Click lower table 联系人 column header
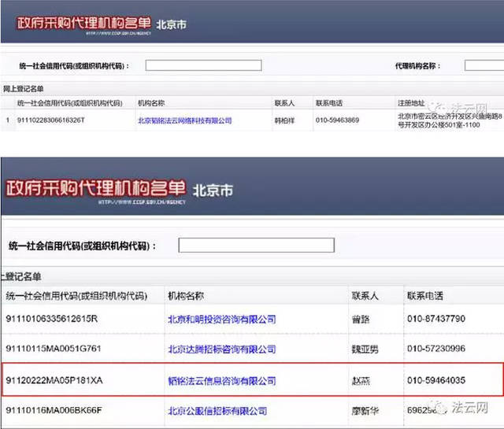504x429 pixels. 365,296
